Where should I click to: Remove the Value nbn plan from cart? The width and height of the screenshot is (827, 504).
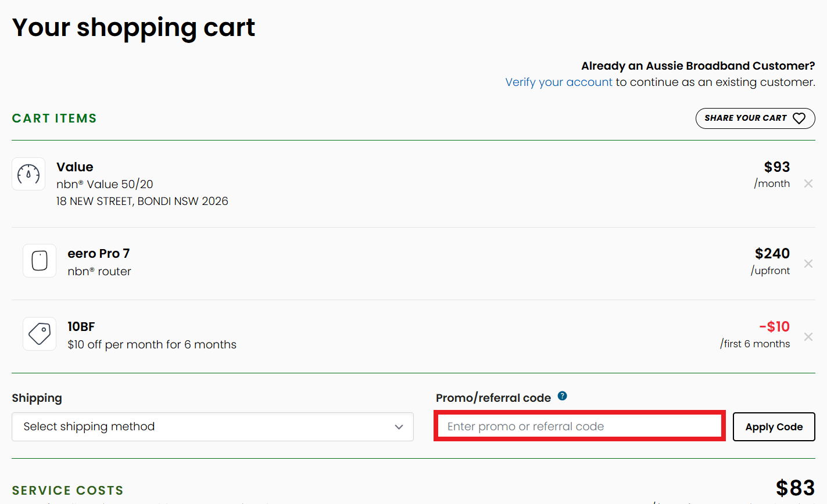[808, 183]
